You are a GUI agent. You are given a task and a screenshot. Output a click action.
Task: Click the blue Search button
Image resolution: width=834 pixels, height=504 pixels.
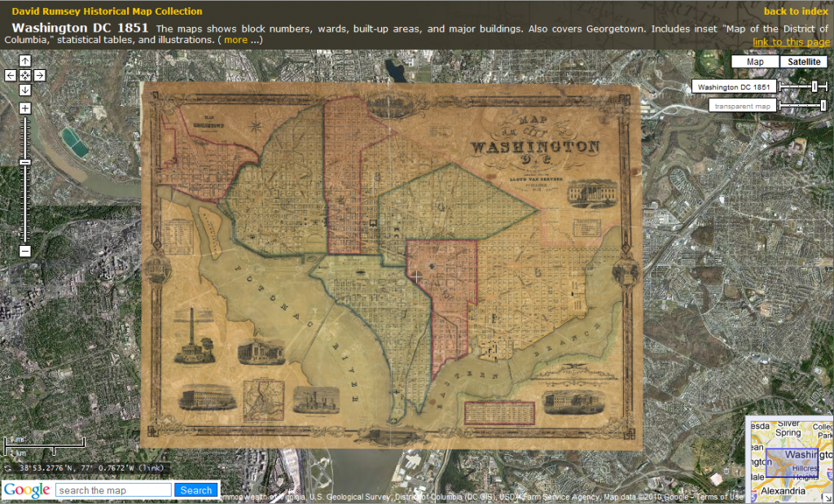196,490
